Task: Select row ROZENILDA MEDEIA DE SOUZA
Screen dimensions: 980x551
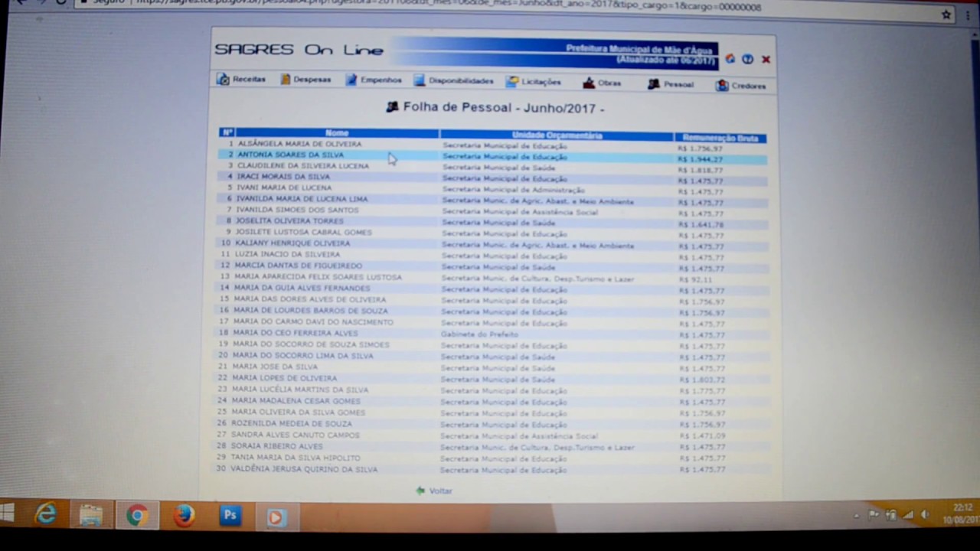Action: (x=492, y=424)
